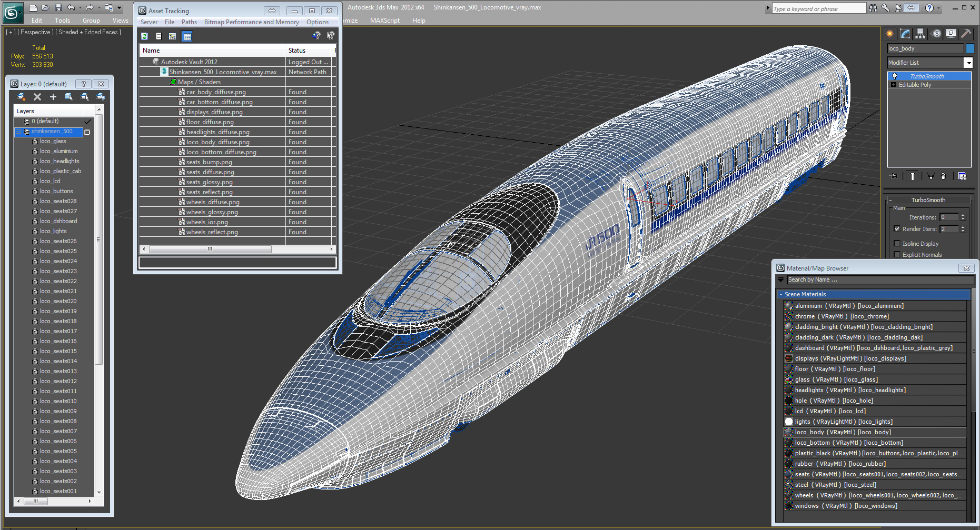Click the loco_body material sample swatch
This screenshot has width=980, height=530.
(789, 432)
